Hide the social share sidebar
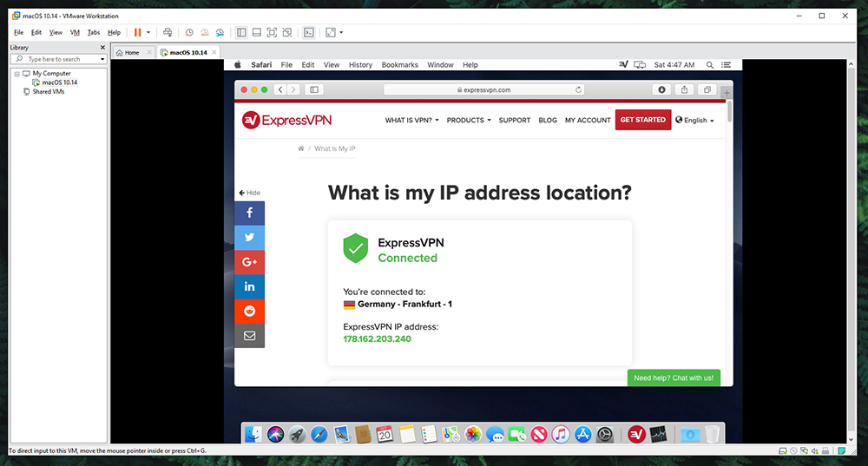The width and height of the screenshot is (868, 466). pyautogui.click(x=250, y=193)
